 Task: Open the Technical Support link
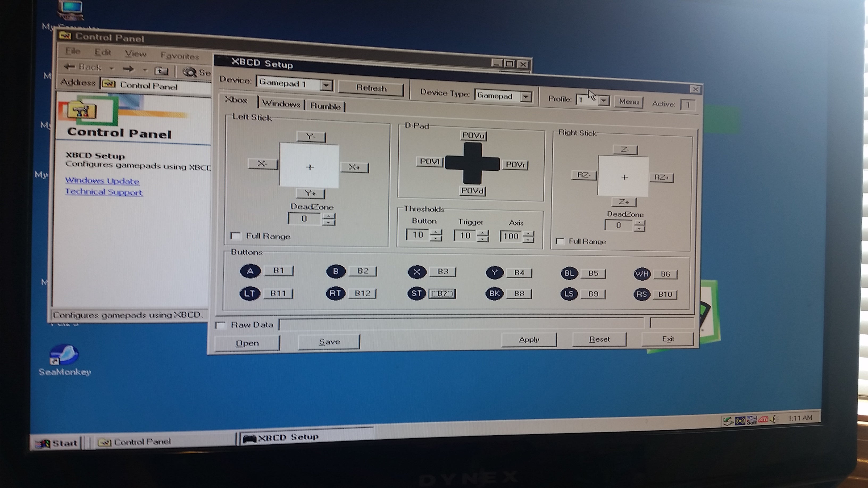104,192
